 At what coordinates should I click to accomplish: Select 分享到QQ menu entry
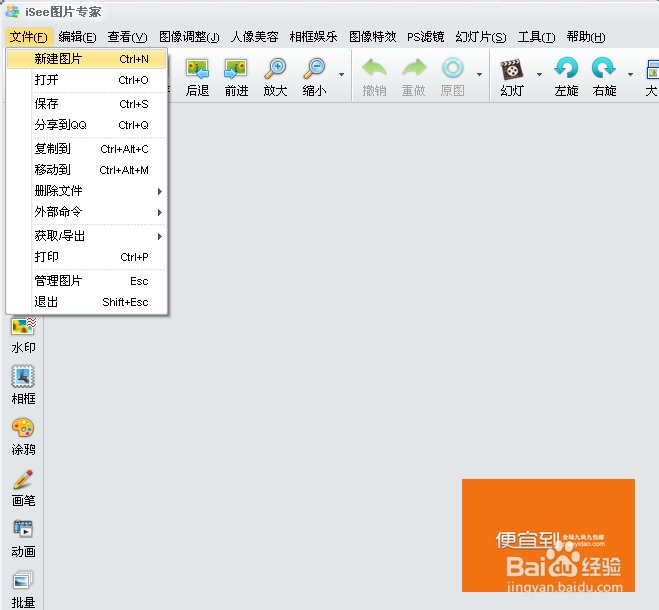(x=87, y=125)
